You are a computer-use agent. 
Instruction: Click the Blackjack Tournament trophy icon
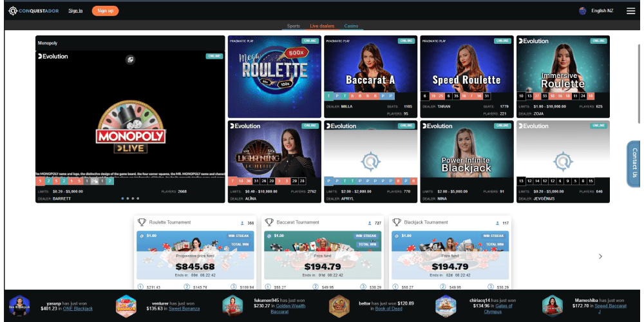tap(397, 222)
